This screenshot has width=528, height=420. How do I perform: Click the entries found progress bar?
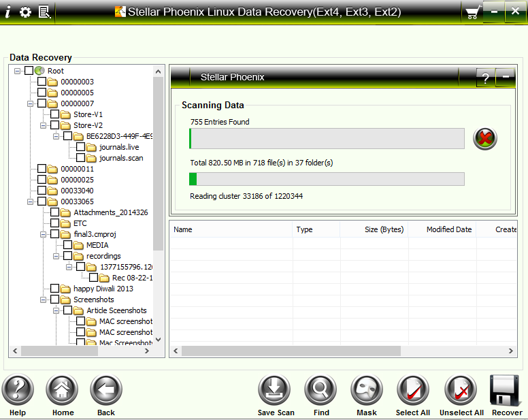327,138
